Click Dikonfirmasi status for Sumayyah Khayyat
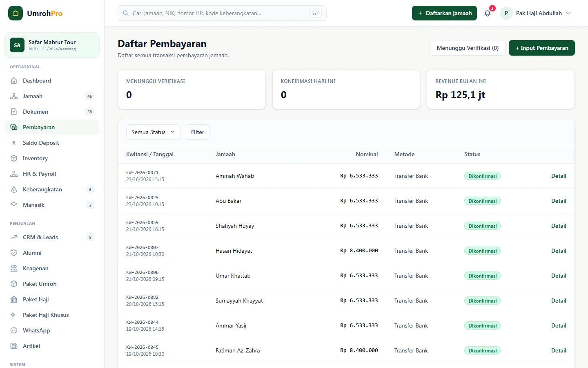588x368 pixels. point(482,301)
